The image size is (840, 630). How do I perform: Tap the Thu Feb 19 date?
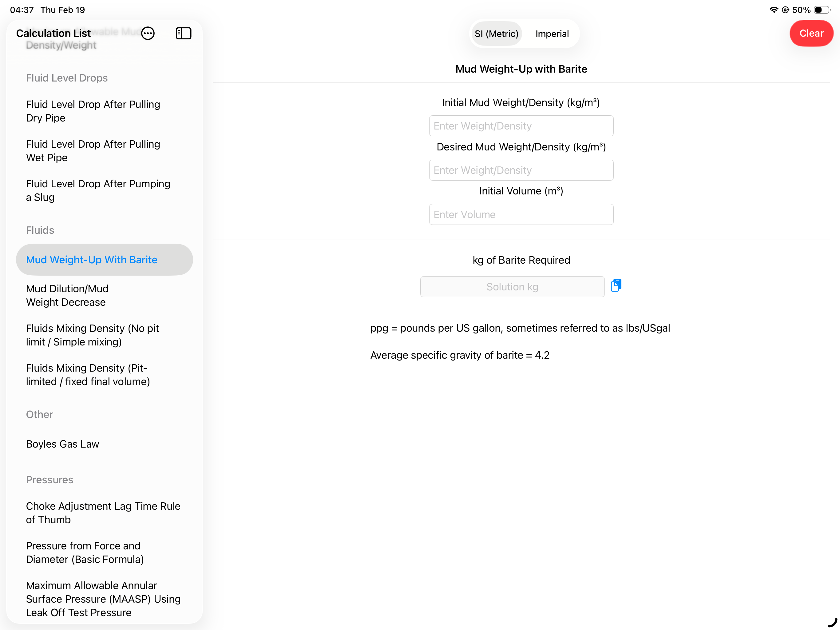pyautogui.click(x=63, y=10)
